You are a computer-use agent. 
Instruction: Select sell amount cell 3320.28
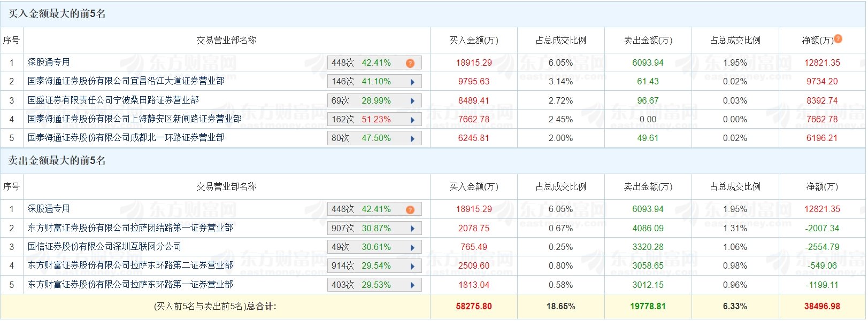(x=648, y=247)
